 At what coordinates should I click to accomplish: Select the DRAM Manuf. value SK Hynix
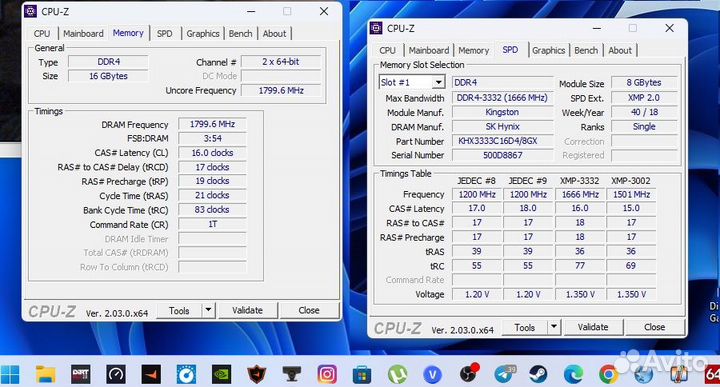click(x=502, y=126)
